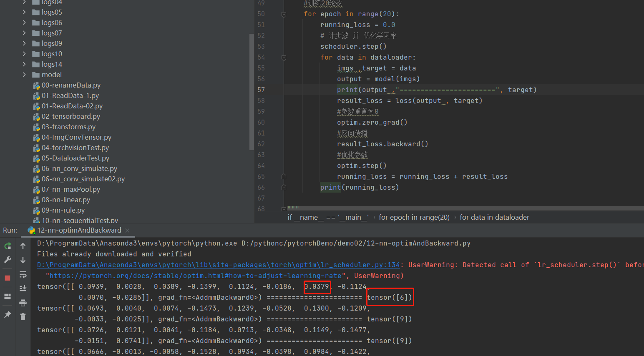Click 'Files already downloaded and verified' output
Image resolution: width=644 pixels, height=356 pixels.
pos(114,254)
